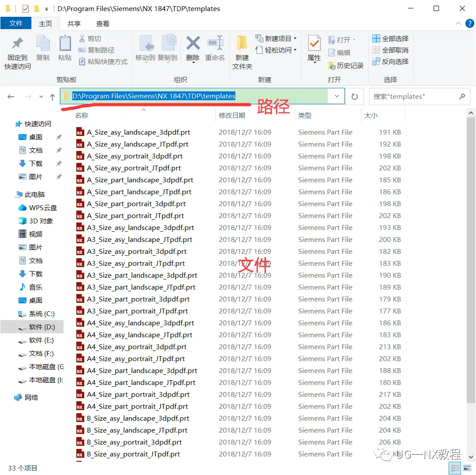Click Copy path (复制路径)
Viewport: 476px width, 475px height.
pyautogui.click(x=97, y=50)
